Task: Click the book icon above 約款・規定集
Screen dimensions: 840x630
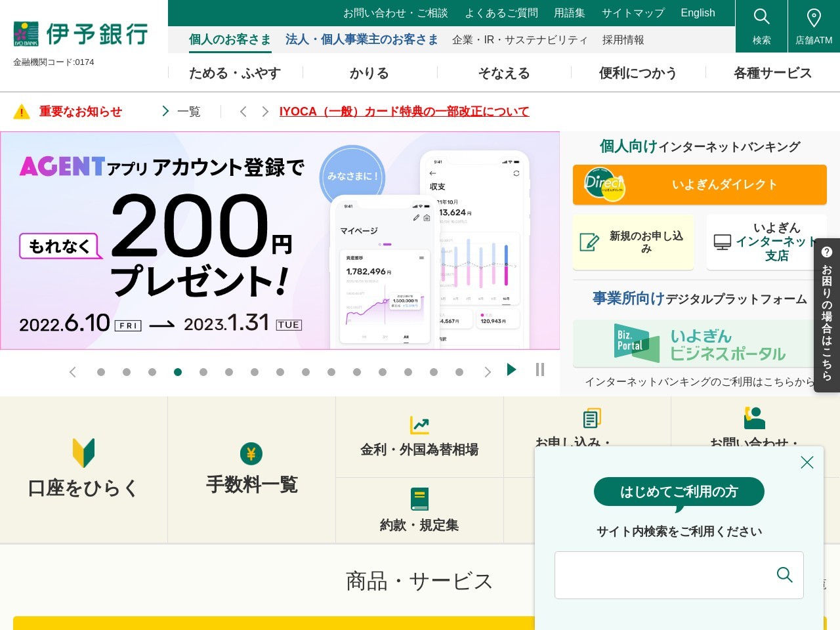Action: click(419, 499)
